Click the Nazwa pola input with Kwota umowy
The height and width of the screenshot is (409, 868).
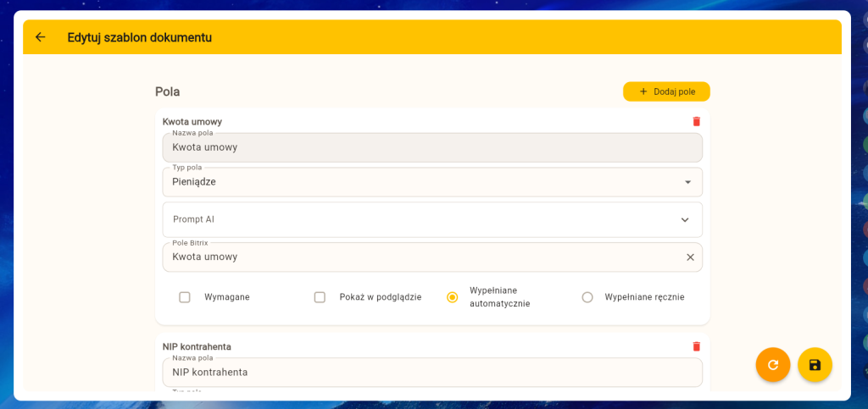tap(431, 147)
